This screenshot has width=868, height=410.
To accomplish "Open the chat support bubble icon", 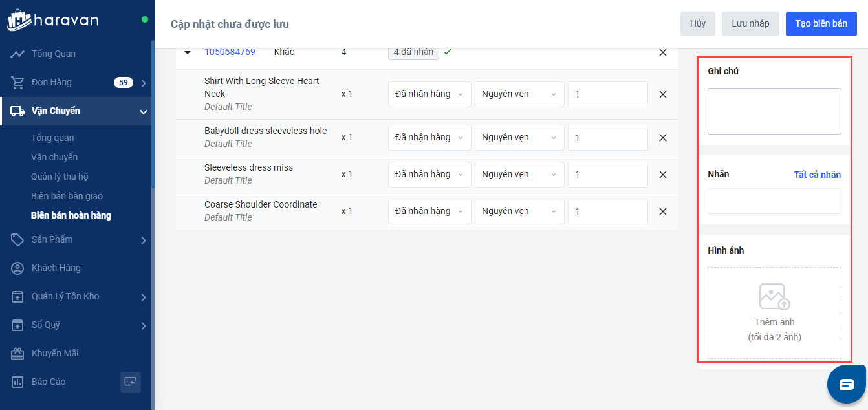I will [847, 384].
